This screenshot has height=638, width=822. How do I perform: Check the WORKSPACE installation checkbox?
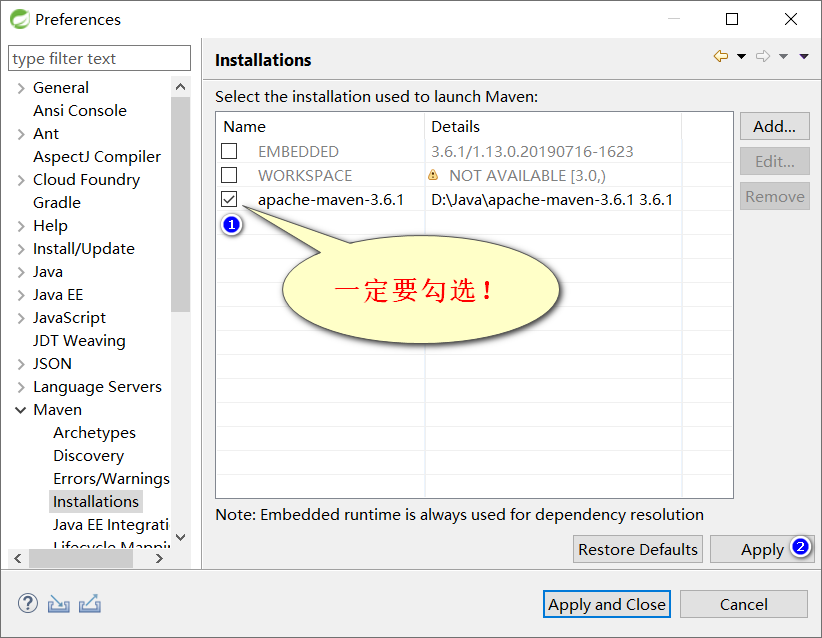[x=229, y=175]
